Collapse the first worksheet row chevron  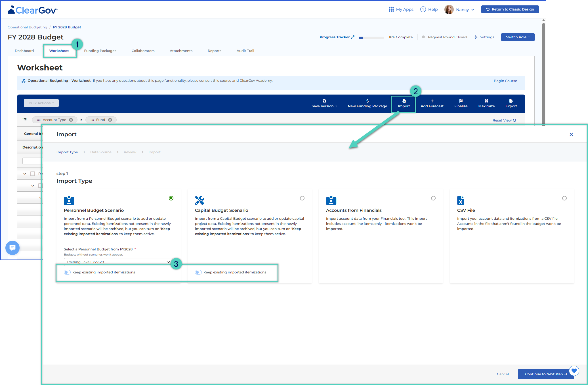point(25,174)
